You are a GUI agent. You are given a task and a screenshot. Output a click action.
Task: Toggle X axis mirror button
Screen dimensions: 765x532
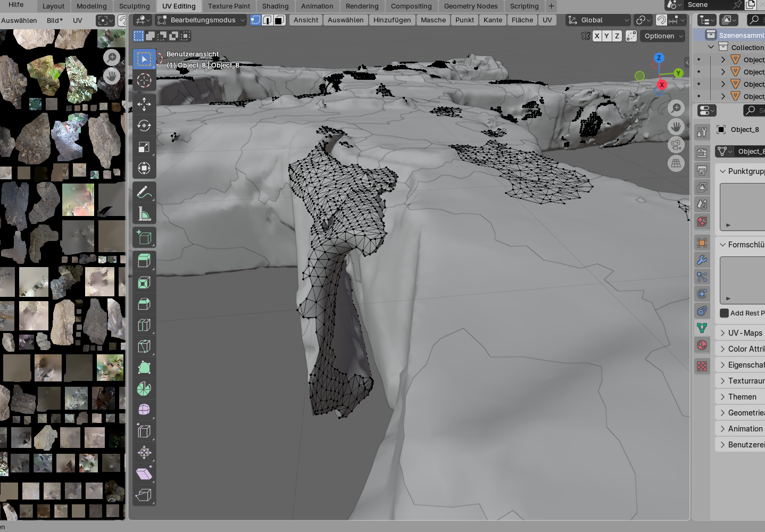click(x=597, y=36)
